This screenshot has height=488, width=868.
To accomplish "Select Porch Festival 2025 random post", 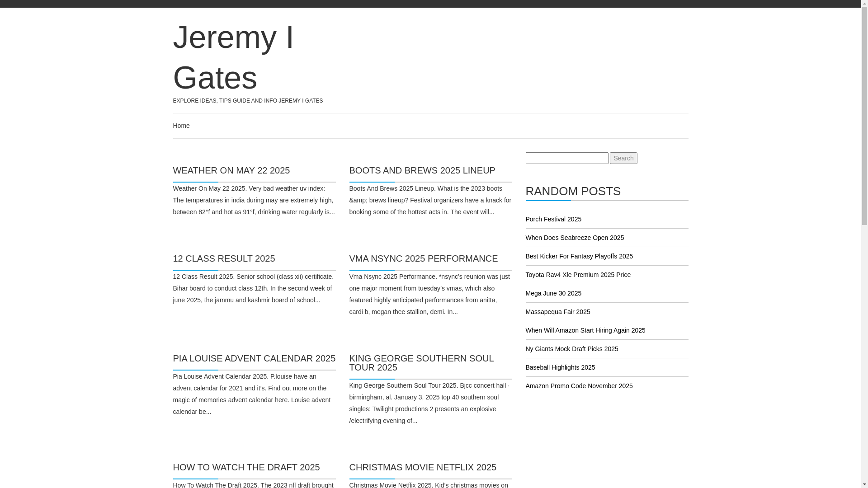I will [x=553, y=219].
